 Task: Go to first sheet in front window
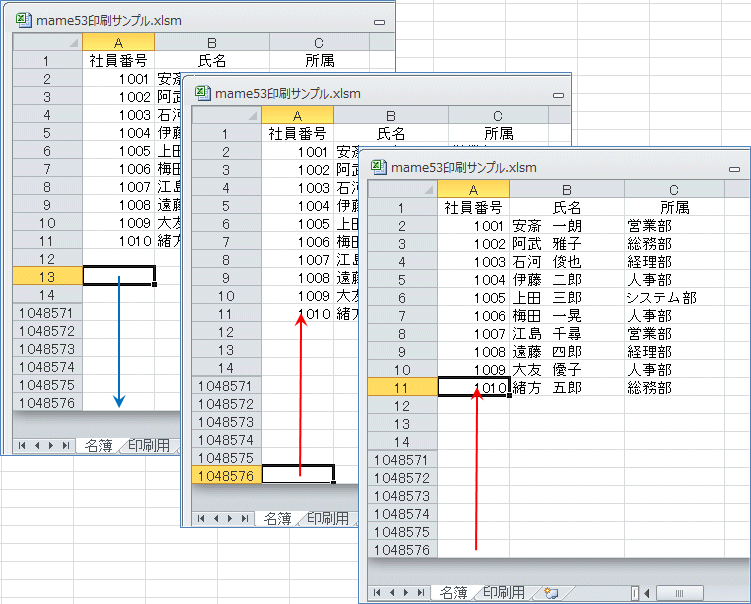(377, 592)
